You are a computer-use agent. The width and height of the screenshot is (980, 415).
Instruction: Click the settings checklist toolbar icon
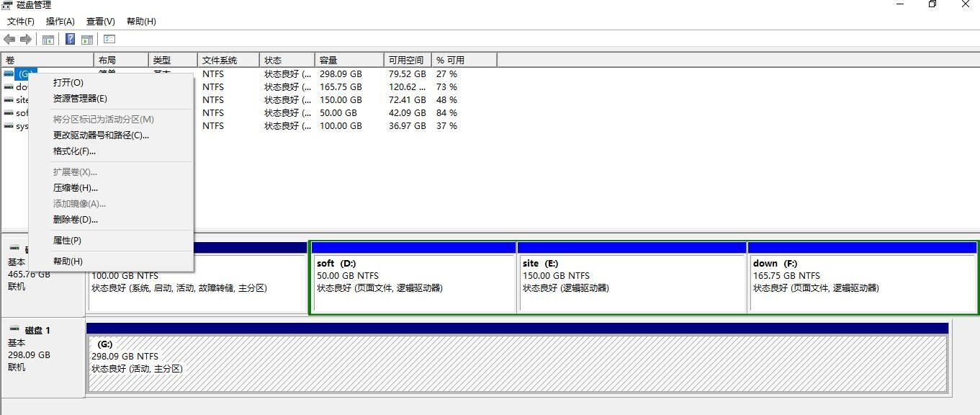109,39
